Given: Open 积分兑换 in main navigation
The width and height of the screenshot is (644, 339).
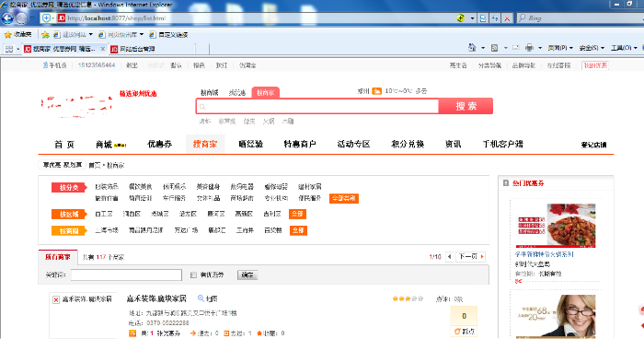Looking at the screenshot, I should click(x=408, y=144).
